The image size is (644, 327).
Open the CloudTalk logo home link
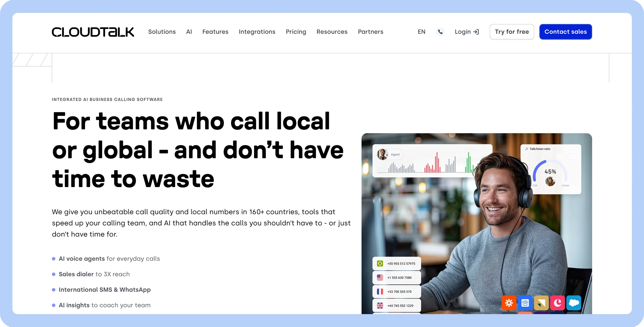(x=93, y=32)
